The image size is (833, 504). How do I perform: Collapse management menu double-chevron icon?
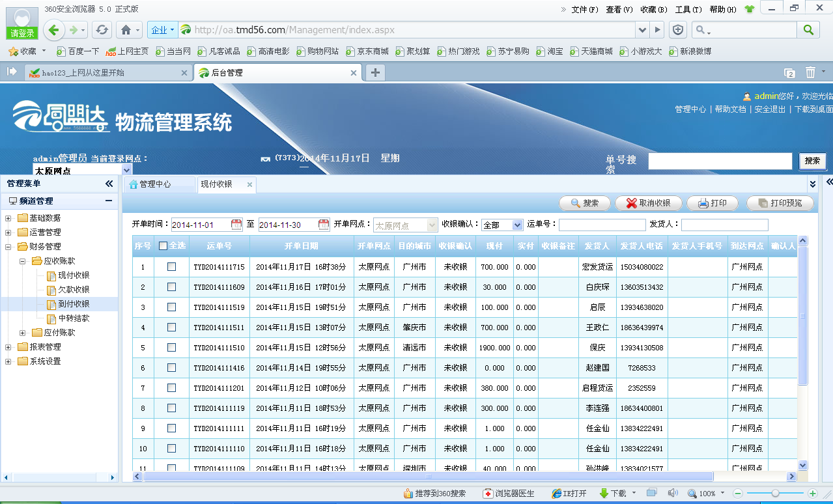click(109, 184)
